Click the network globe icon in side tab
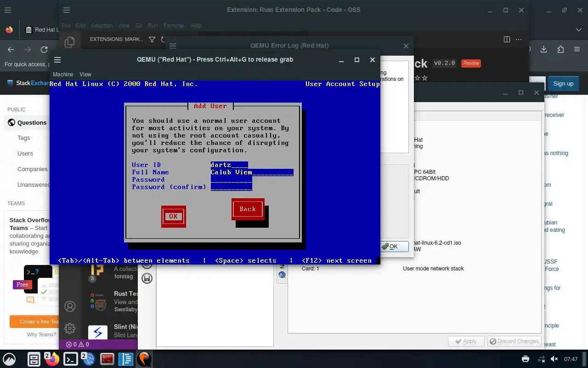Image resolution: width=588 pixels, height=368 pixels. 282,275
